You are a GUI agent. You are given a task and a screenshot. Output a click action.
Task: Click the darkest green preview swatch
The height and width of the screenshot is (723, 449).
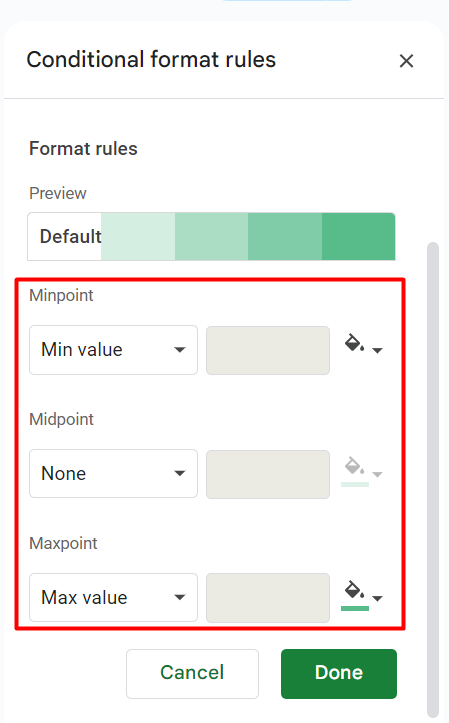click(x=358, y=237)
